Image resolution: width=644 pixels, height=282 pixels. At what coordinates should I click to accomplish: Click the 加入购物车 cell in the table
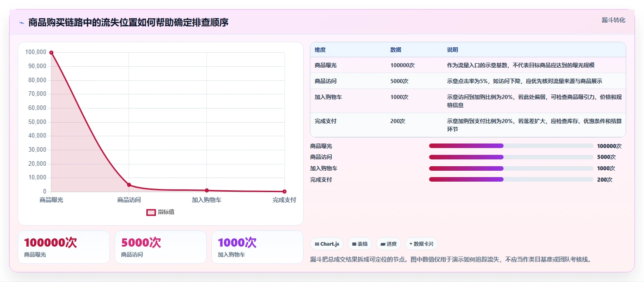pos(329,97)
